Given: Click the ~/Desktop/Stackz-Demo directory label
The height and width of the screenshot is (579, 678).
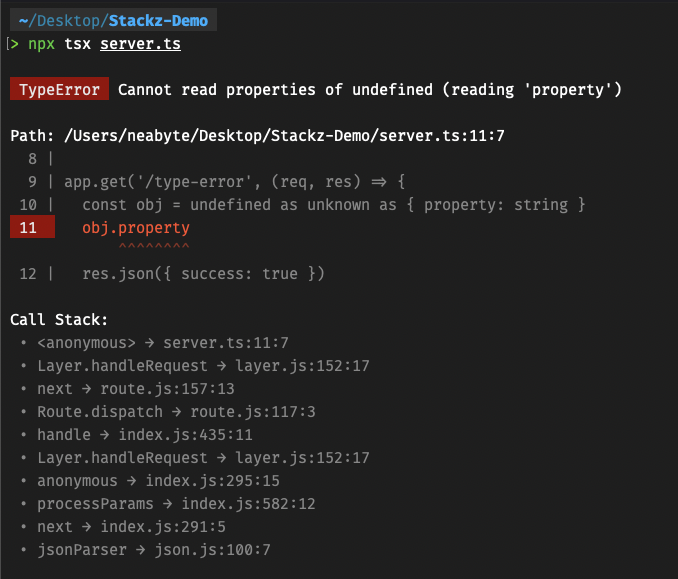Looking at the screenshot, I should click(113, 20).
